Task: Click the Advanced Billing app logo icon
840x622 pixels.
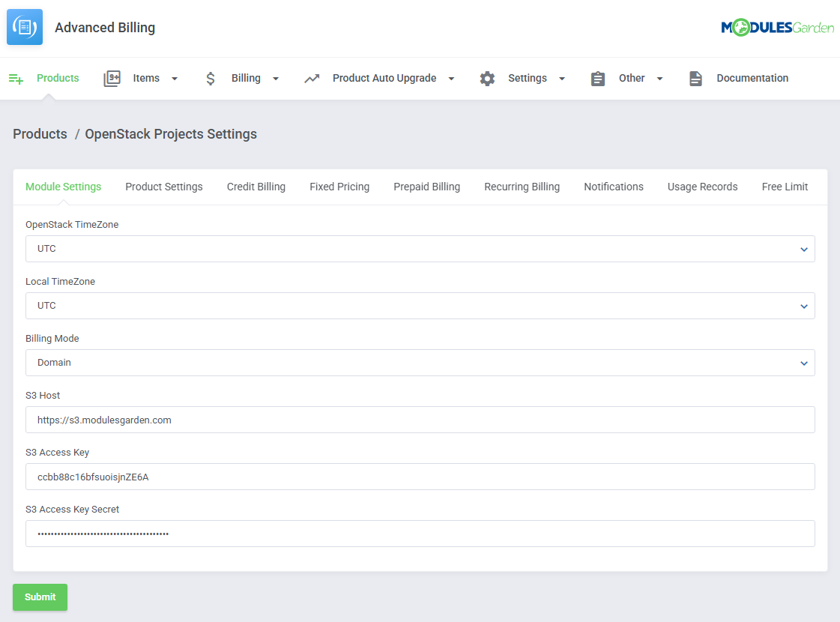Action: [25, 28]
